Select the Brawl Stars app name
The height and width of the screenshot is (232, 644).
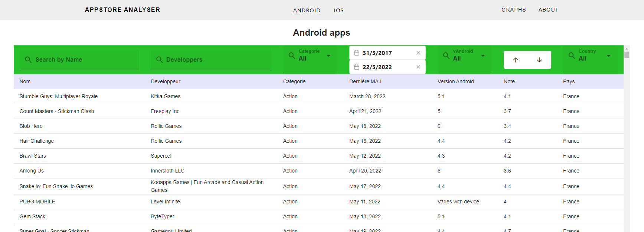[x=33, y=156]
